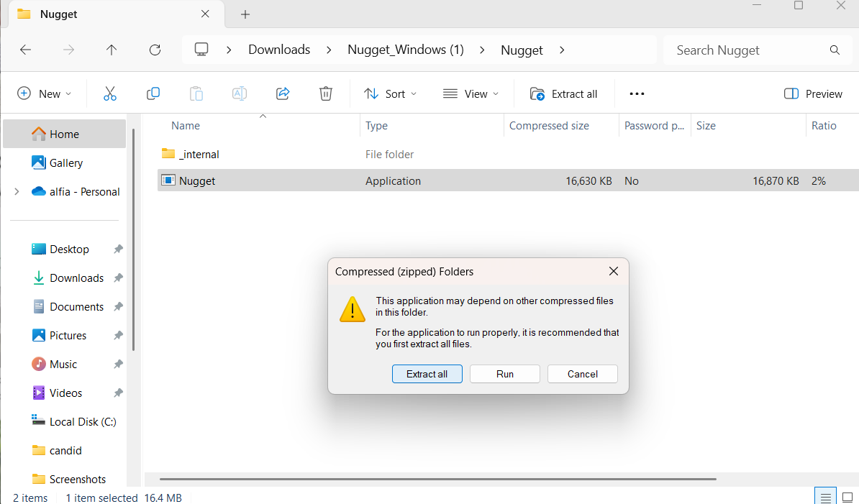
Task: Open Home in navigation pane
Action: pos(64,134)
